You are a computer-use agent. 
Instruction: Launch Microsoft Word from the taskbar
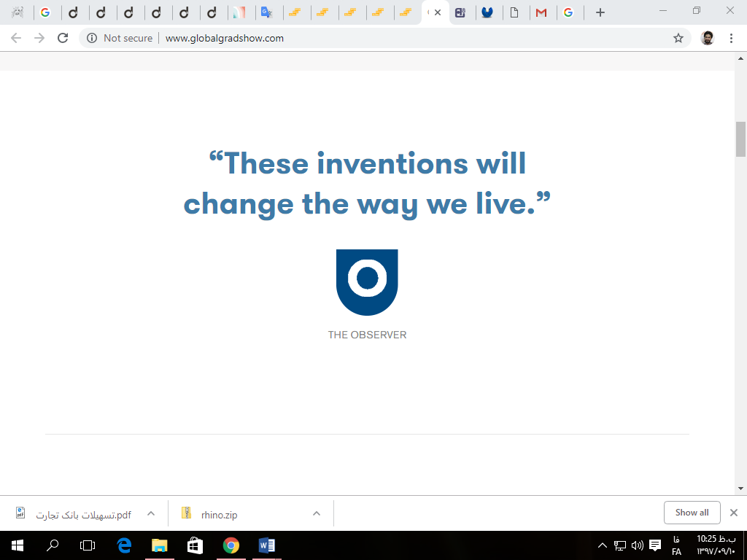pyautogui.click(x=266, y=545)
